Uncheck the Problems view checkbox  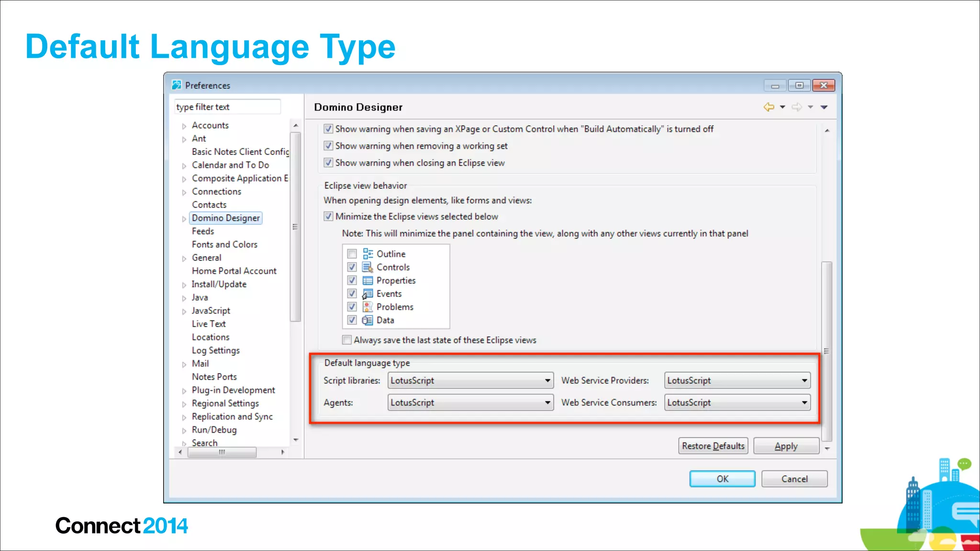[x=352, y=307]
